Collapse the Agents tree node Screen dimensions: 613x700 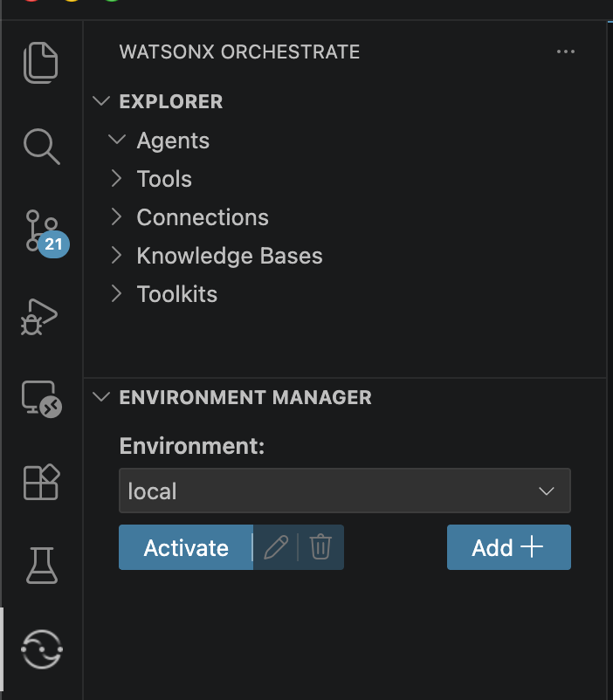(117, 140)
